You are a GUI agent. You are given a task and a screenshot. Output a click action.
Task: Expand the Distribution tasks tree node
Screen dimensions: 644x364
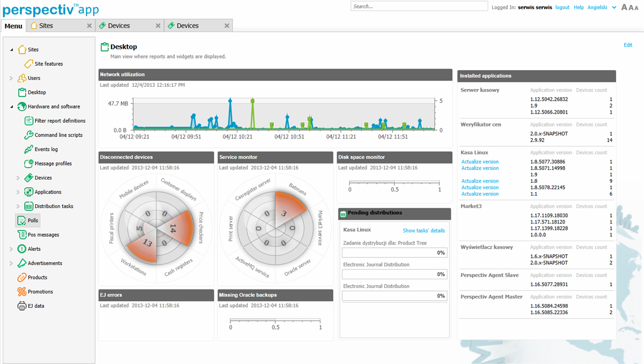(18, 206)
